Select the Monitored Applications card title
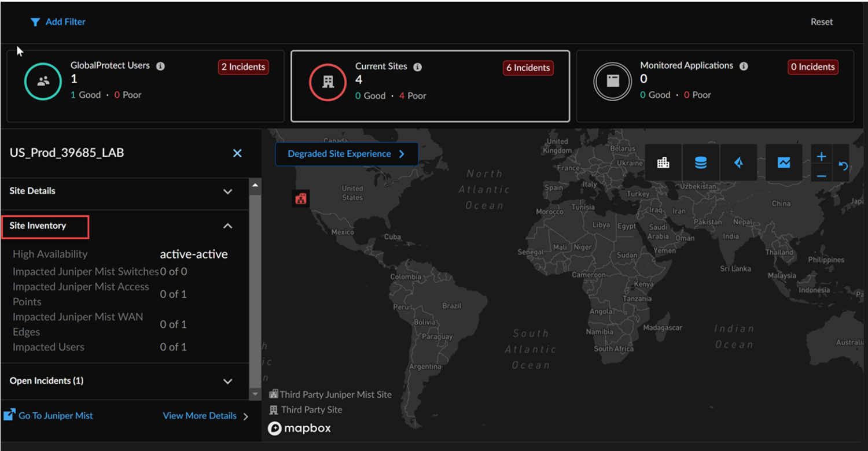Screen dimensions: 868x451 point(687,66)
